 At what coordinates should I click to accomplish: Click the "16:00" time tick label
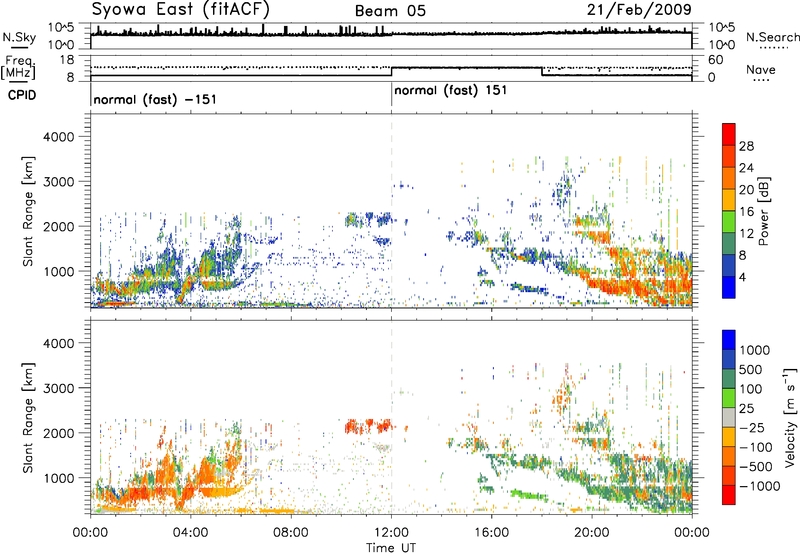coord(491,533)
